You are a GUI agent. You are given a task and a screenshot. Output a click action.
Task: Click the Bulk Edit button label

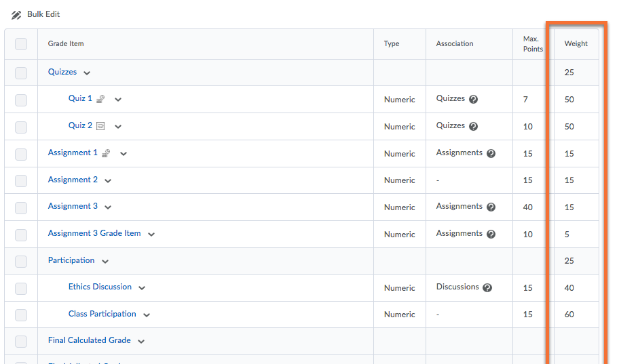point(43,14)
